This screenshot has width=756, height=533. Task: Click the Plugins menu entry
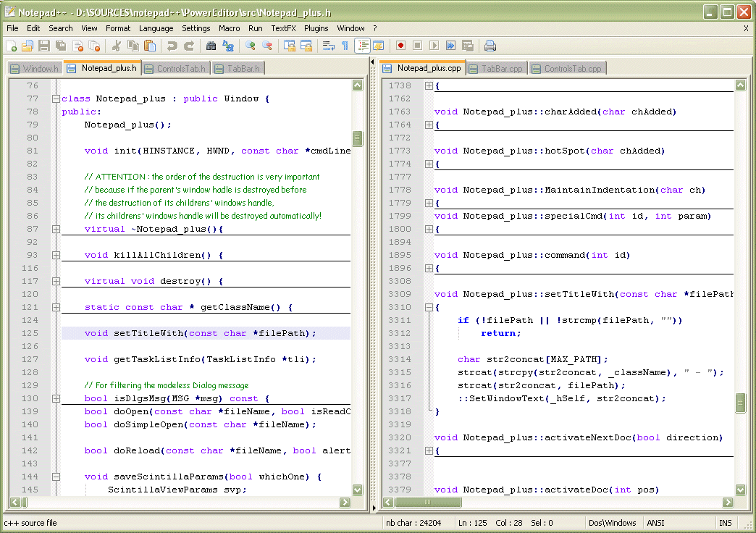click(316, 28)
